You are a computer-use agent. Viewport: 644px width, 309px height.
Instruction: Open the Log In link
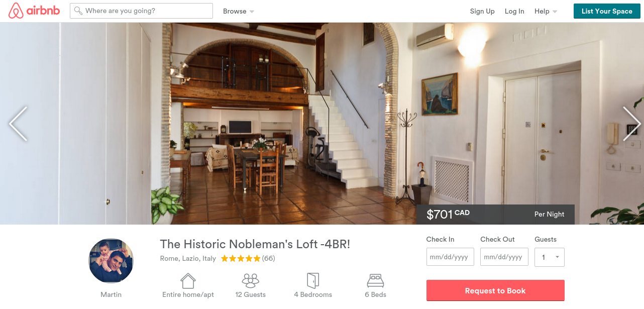coord(514,11)
